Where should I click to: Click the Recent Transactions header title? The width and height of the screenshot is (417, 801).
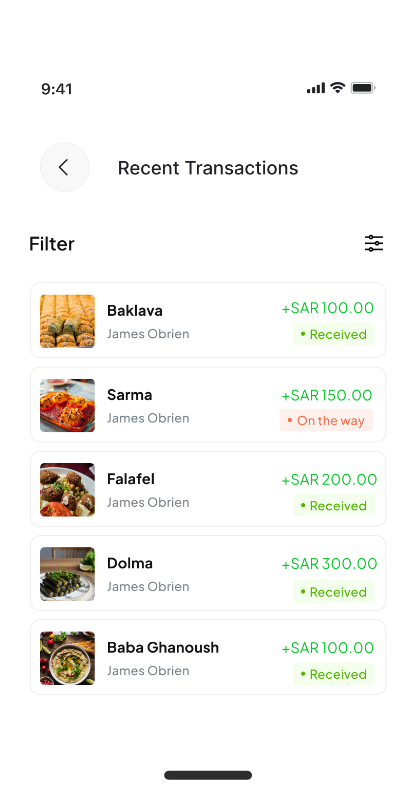(x=208, y=168)
